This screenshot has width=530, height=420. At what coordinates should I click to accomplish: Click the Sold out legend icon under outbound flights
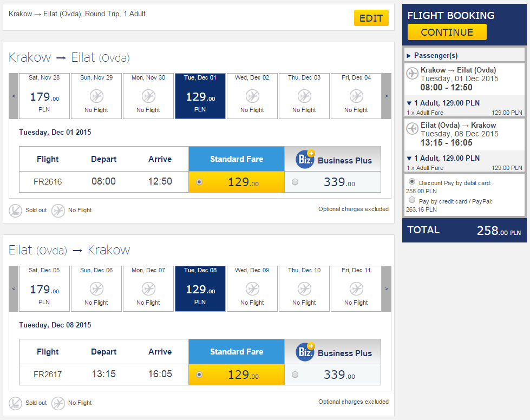tap(15, 211)
